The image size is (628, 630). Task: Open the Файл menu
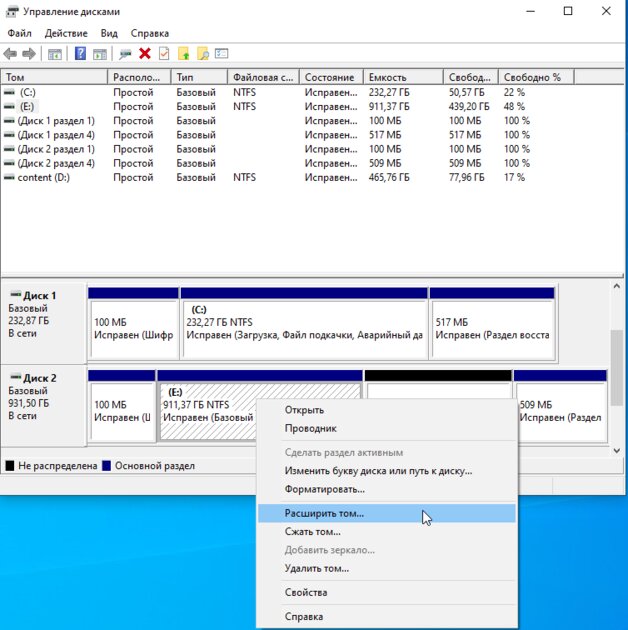pos(19,33)
